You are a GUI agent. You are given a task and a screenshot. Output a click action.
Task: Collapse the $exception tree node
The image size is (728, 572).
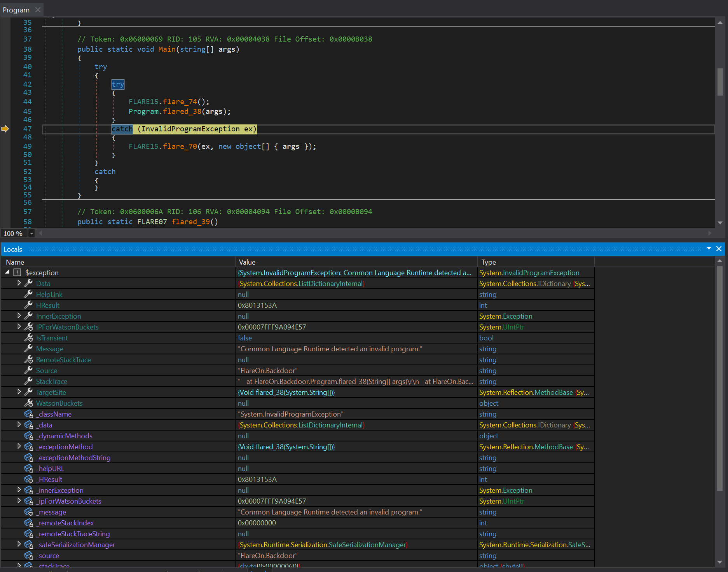point(7,272)
